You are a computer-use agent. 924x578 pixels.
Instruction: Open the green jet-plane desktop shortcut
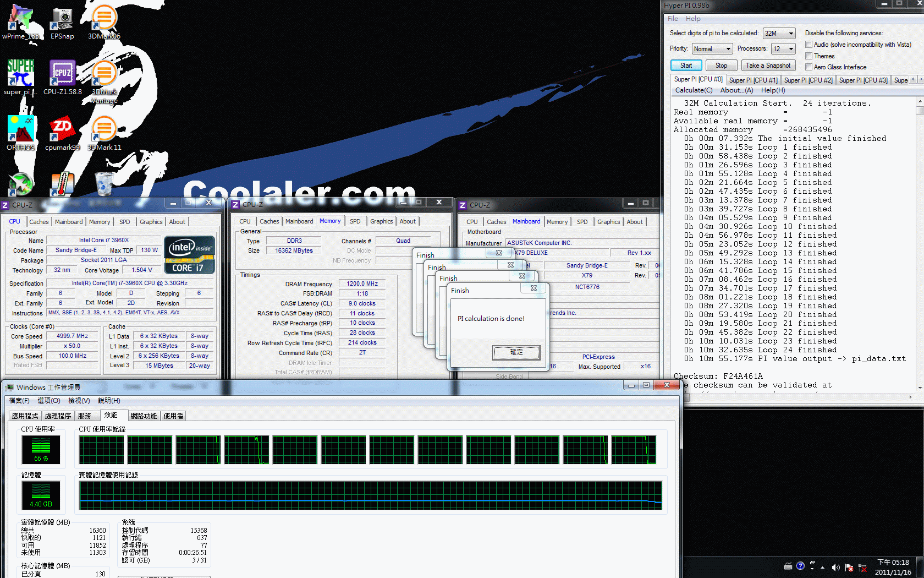tap(21, 184)
